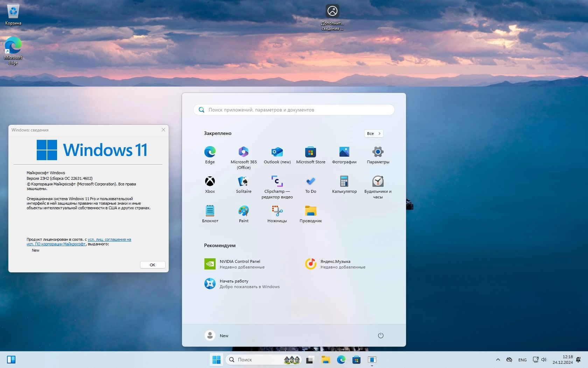Open Task View from the taskbar
The width and height of the screenshot is (588, 368).
click(x=310, y=360)
